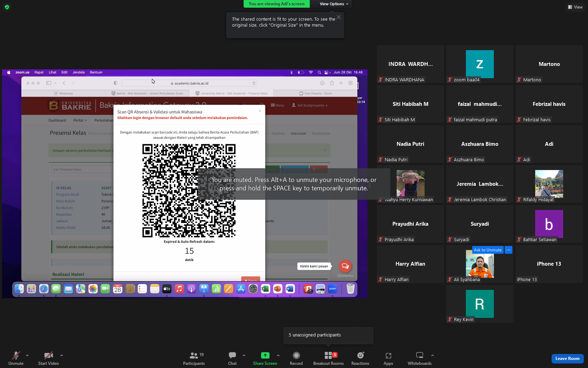Select the iPhone 13 participant tile

point(549,264)
